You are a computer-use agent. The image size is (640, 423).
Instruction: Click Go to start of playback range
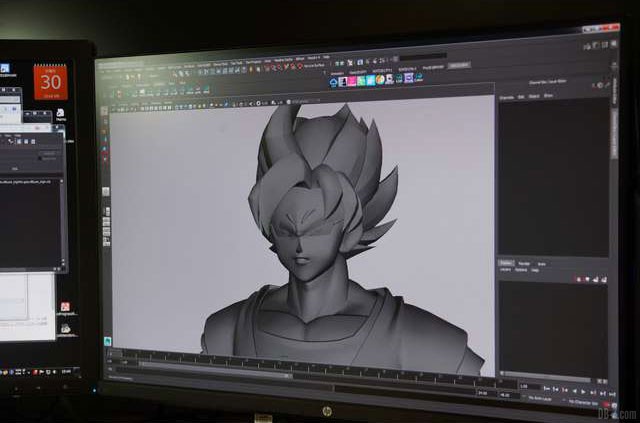[547, 389]
